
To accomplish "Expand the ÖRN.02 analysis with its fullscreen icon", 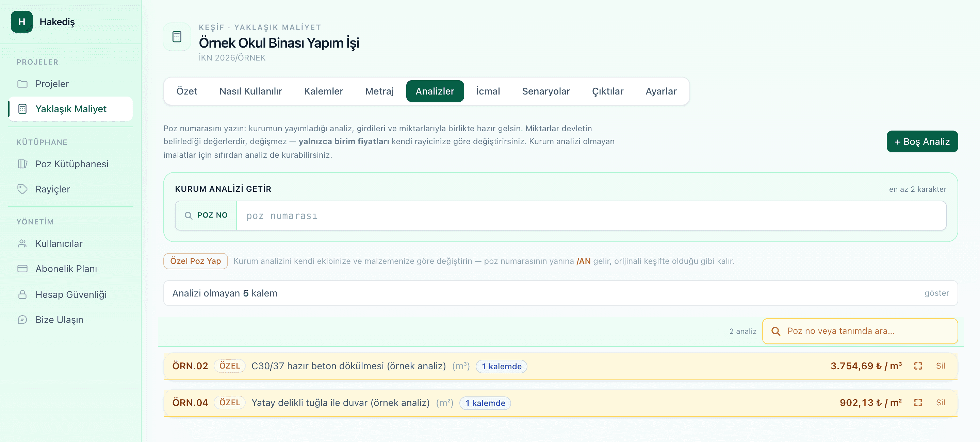I will point(918,366).
